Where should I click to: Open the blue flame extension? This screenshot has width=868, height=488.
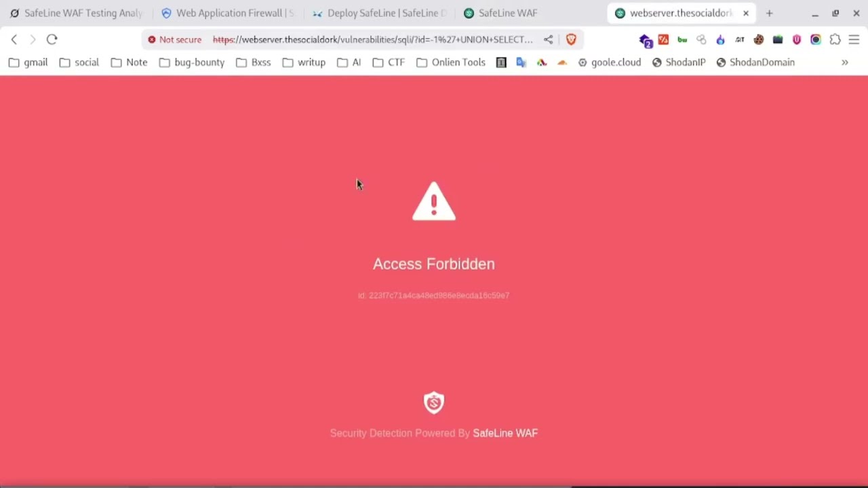coord(720,39)
